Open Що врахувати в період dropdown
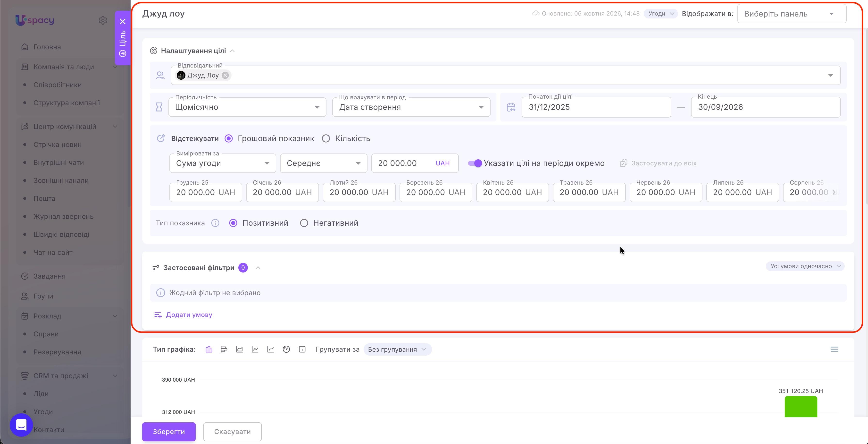The width and height of the screenshot is (868, 444). tap(411, 107)
